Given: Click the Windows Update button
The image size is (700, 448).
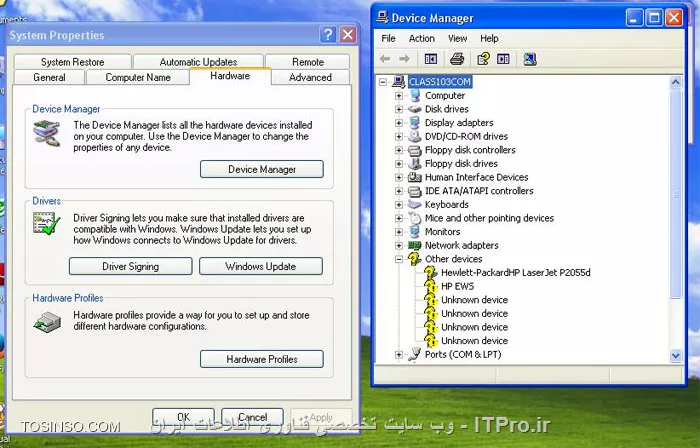Looking at the screenshot, I should [x=261, y=266].
